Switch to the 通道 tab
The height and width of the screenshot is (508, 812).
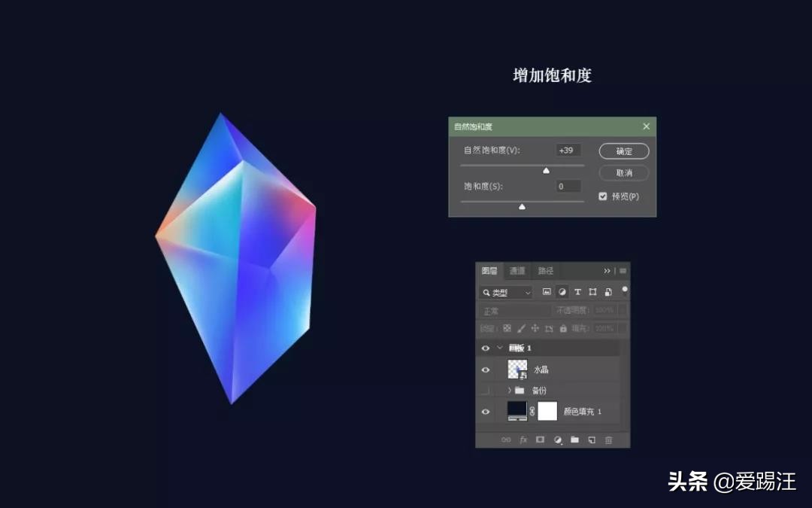515,271
